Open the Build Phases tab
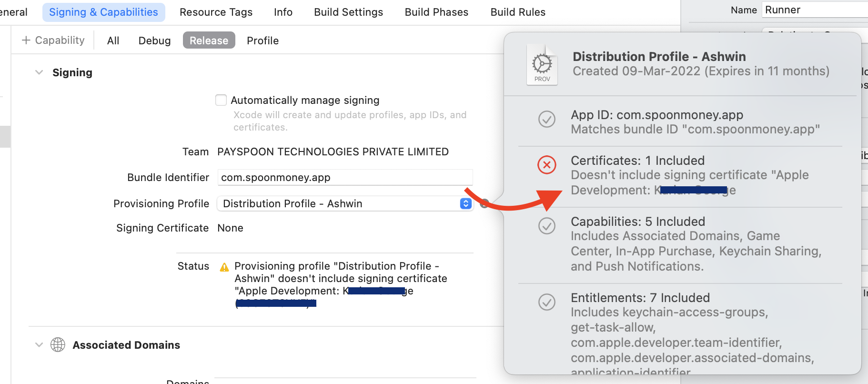Viewport: 868px width, 384px height. [x=436, y=12]
